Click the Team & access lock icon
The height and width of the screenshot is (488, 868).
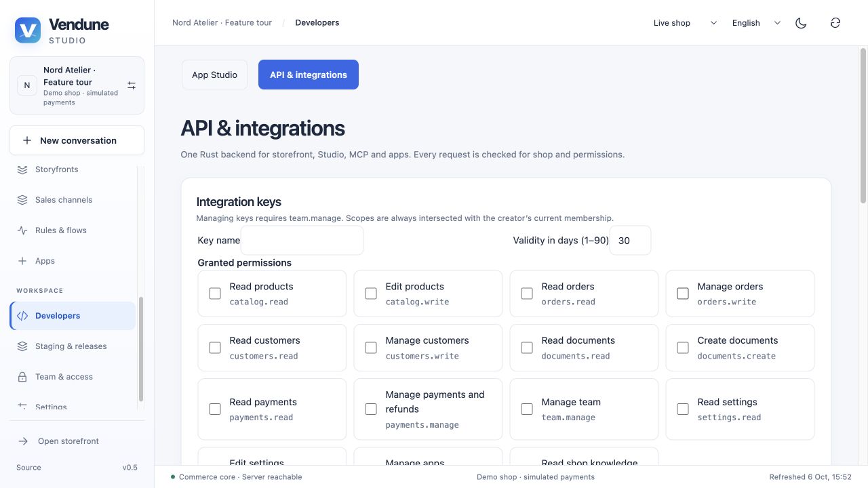point(22,377)
